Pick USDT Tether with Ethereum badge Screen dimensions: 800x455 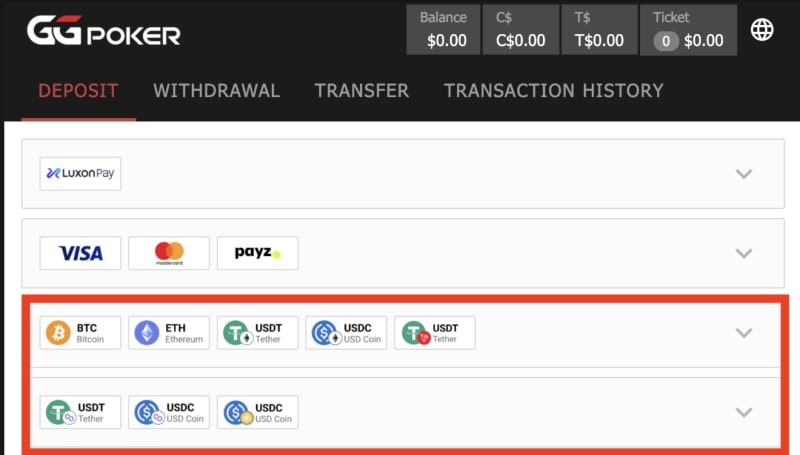pos(258,333)
